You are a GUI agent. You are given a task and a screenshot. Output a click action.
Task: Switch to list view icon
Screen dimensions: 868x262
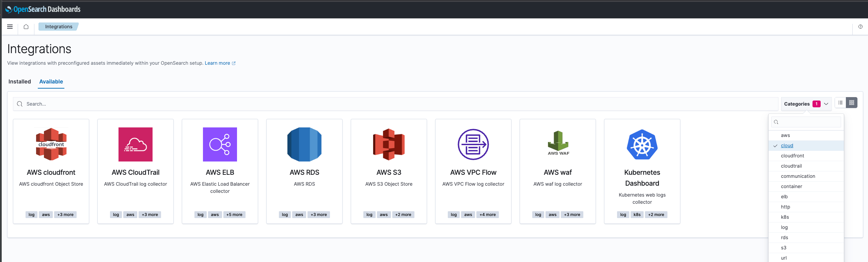840,103
